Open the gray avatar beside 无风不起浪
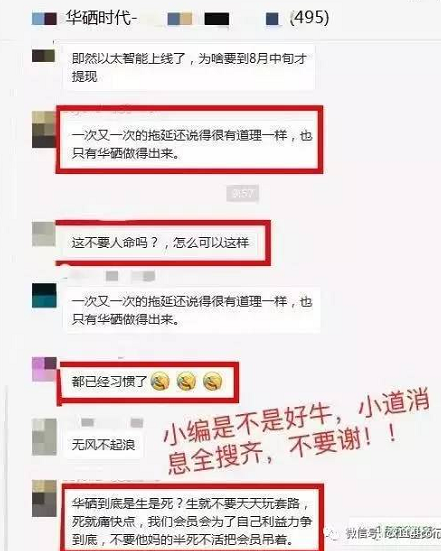Screen dimensions: 441x551 pyautogui.click(x=44, y=437)
